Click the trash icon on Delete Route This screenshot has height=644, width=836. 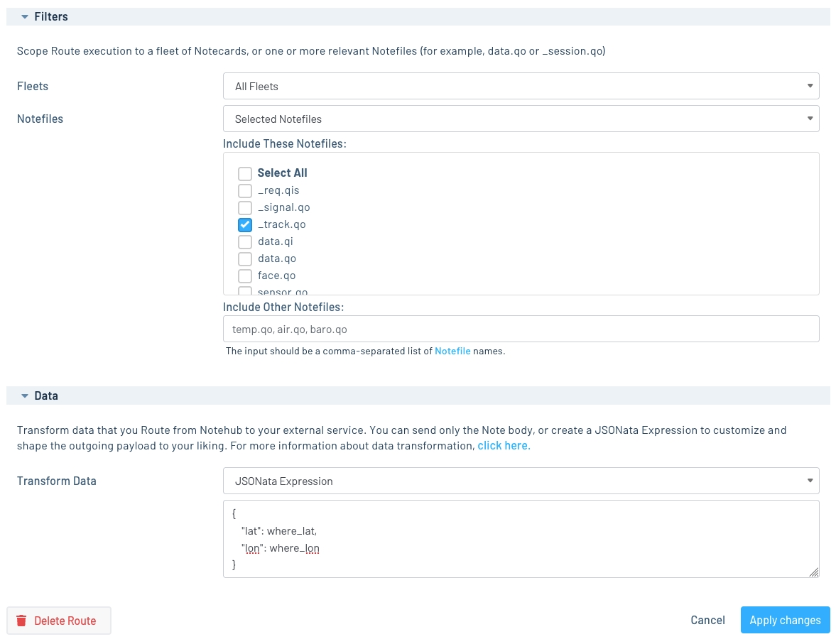tap(21, 621)
